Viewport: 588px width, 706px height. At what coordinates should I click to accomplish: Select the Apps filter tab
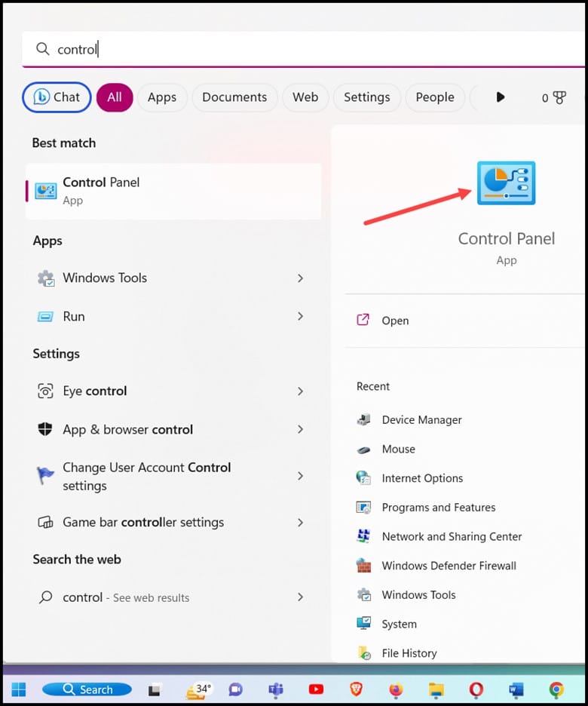click(162, 97)
